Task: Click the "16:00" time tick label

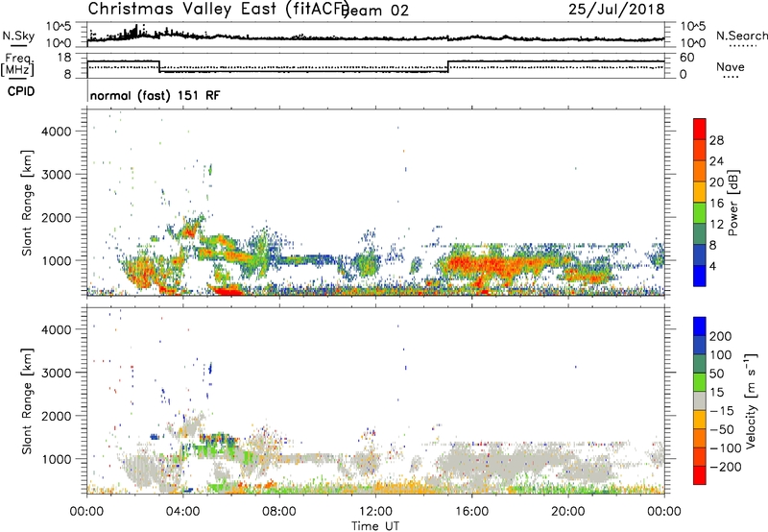Action: pos(471,512)
